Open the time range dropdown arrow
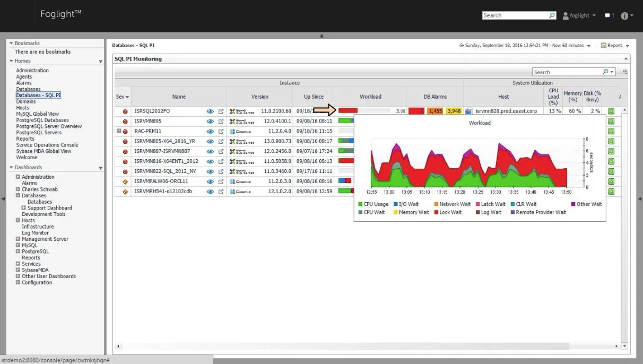The image size is (643, 364). (588, 46)
